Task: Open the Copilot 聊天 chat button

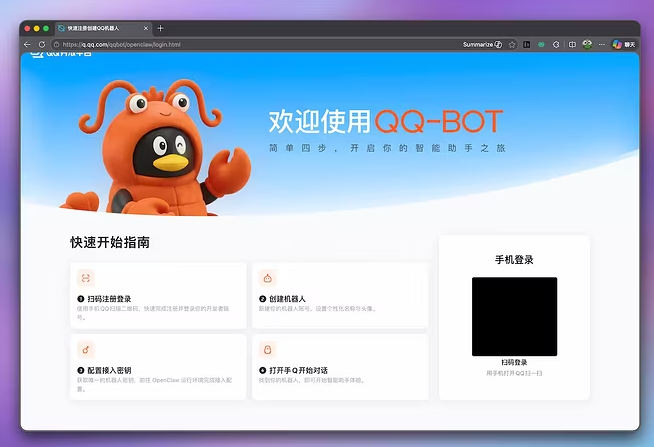Action: coord(624,44)
